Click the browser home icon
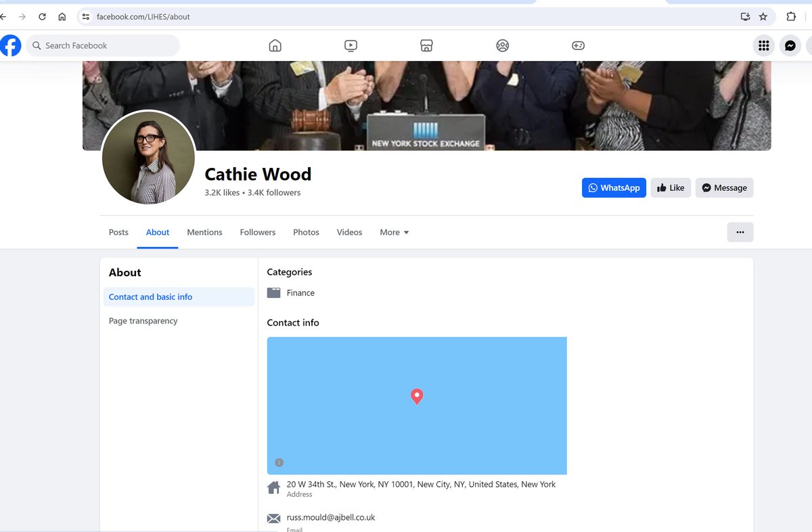Image resolution: width=812 pixels, height=532 pixels. pyautogui.click(x=62, y=16)
